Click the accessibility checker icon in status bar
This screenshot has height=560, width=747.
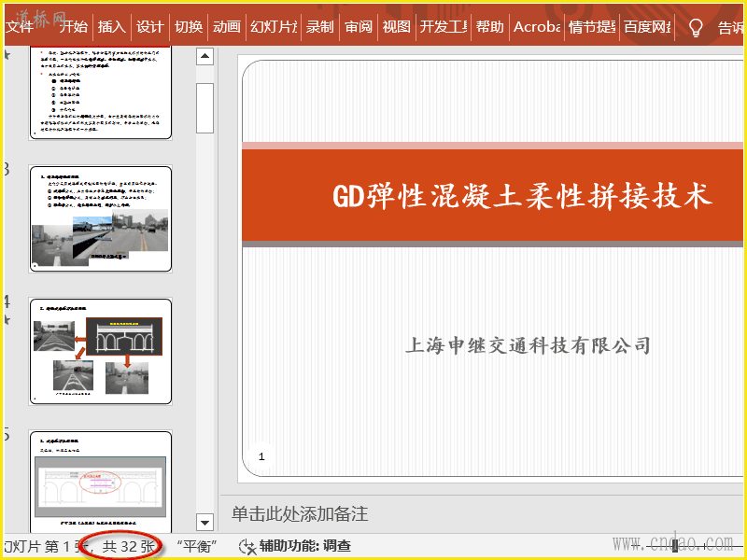[247, 546]
